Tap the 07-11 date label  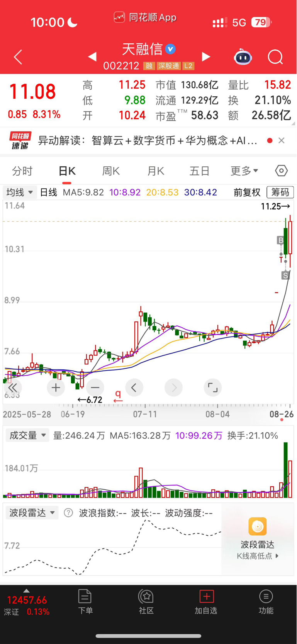pyautogui.click(x=145, y=414)
